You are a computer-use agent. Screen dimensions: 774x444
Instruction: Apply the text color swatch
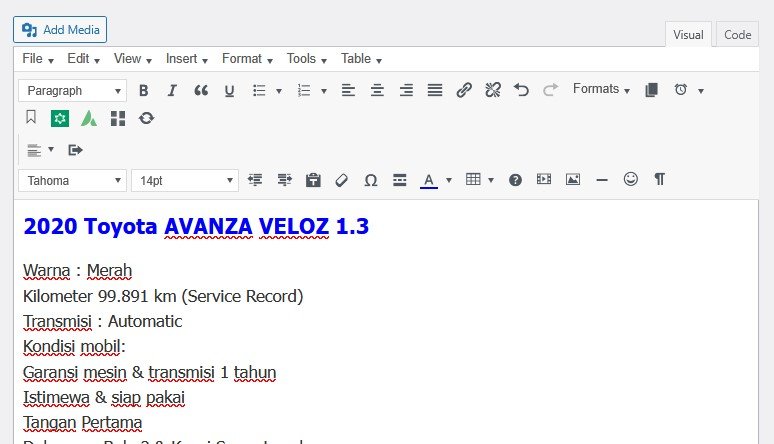pos(428,180)
